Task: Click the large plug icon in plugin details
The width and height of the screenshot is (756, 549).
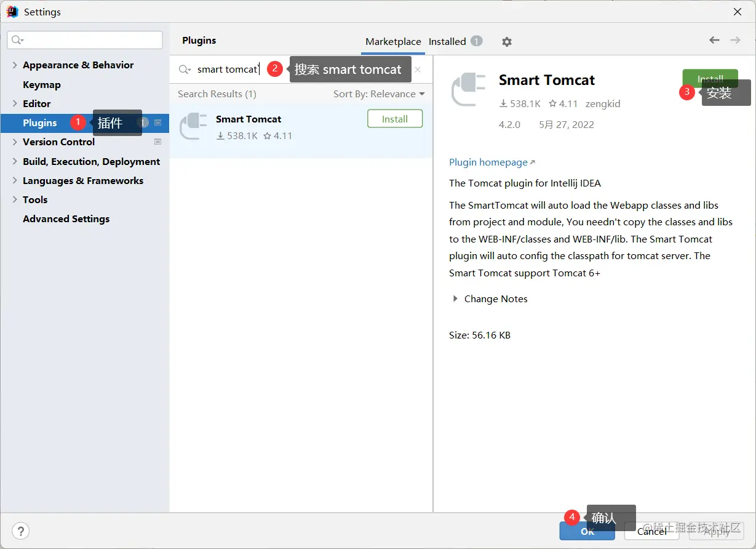Action: click(x=469, y=90)
